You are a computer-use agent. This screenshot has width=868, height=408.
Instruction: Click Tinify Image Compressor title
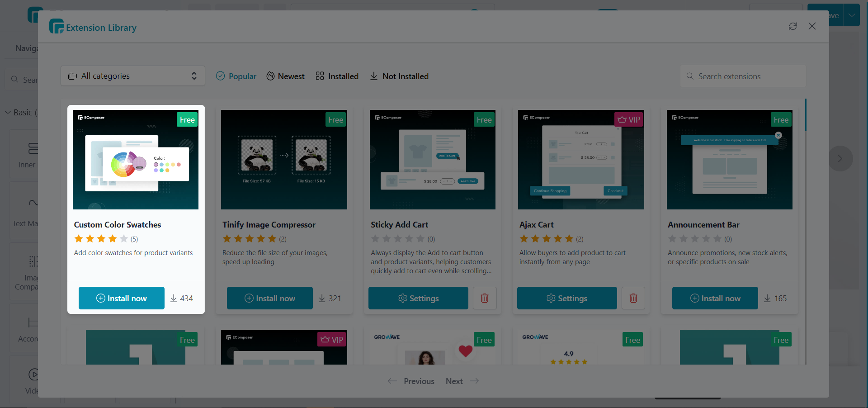269,225
